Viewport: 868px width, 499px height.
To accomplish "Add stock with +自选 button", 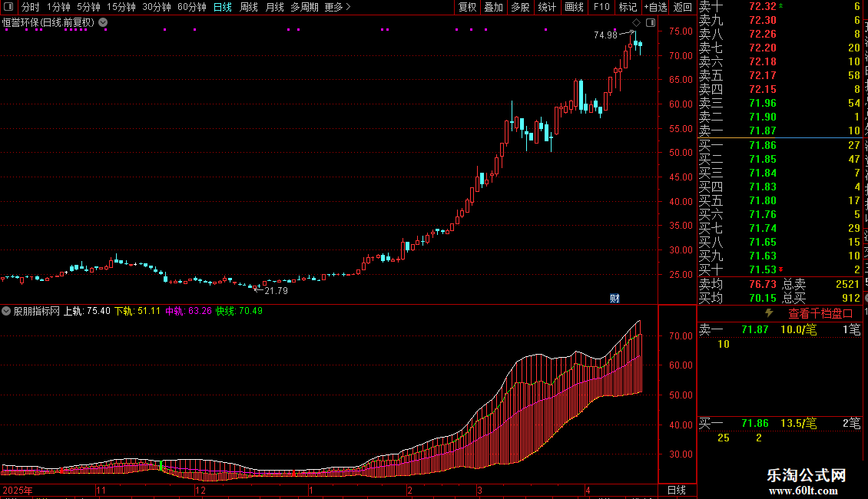I will coord(655,7).
